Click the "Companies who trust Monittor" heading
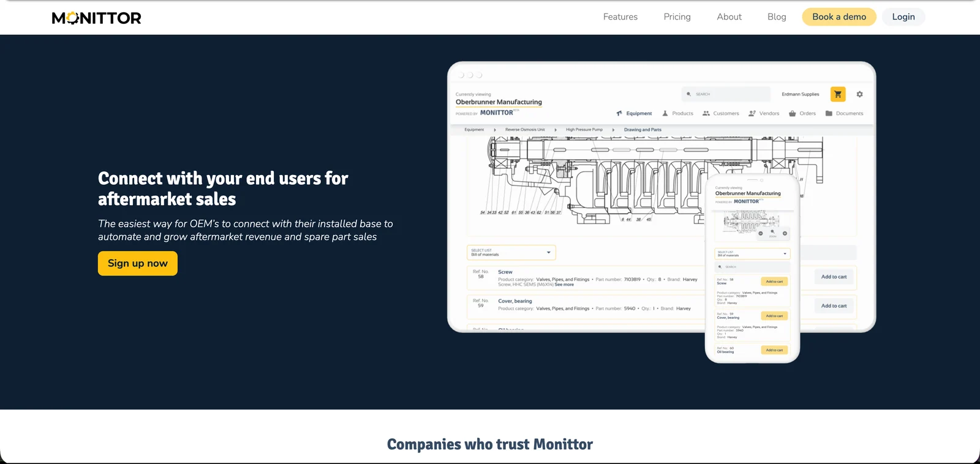 click(x=490, y=444)
